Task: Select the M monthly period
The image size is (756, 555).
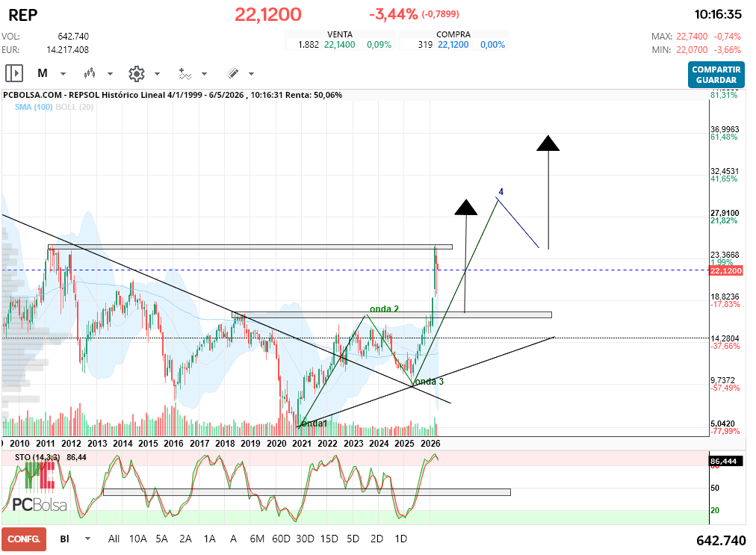Action: (x=43, y=73)
